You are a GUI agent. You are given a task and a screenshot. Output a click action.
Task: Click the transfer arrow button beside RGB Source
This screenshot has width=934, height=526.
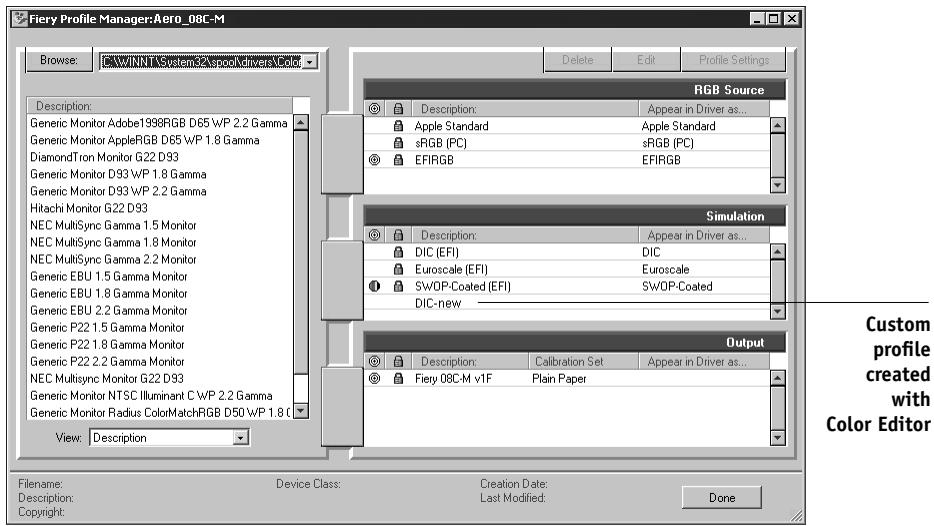(342, 154)
